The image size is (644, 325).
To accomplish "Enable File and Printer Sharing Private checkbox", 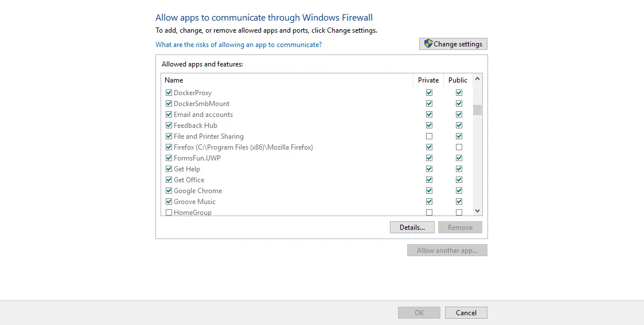I will (x=429, y=136).
